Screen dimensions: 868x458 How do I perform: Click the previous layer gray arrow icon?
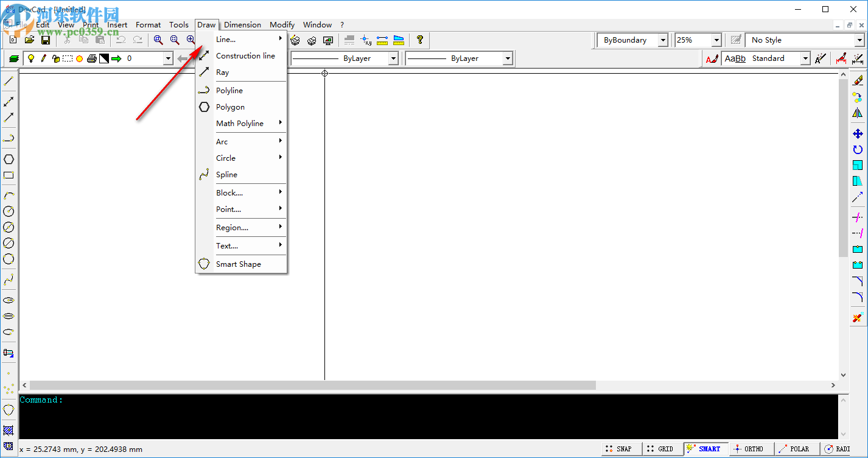pos(183,58)
